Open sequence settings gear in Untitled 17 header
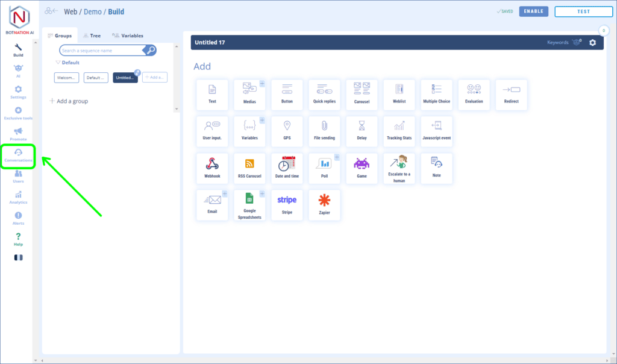Screen dimensions: 617x364 tap(592, 43)
